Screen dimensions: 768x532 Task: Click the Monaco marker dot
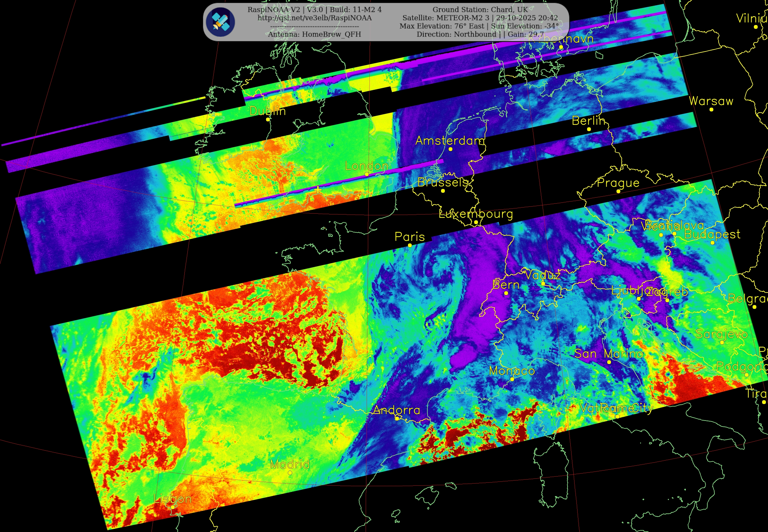[x=512, y=379]
